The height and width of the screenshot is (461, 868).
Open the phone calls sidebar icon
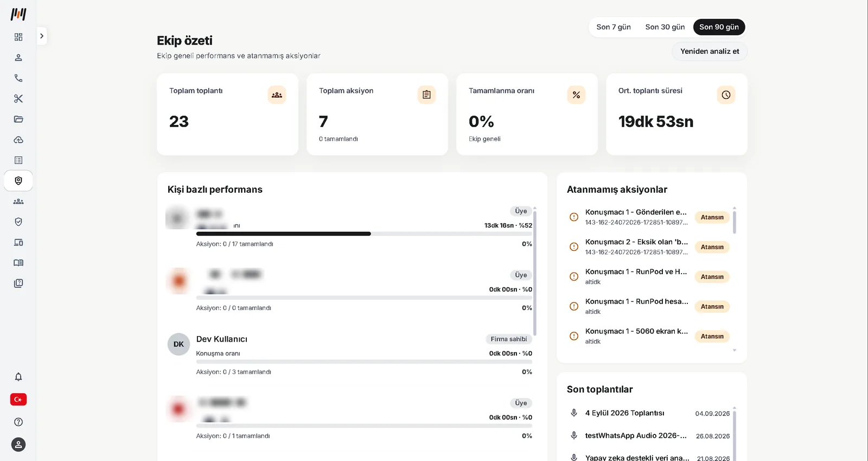18,78
